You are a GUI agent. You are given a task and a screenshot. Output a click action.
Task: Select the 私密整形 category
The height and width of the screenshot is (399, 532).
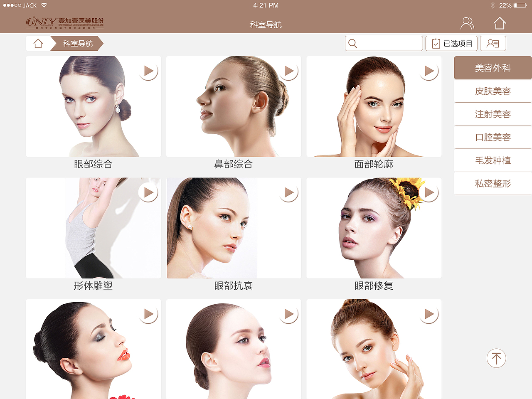tap(493, 184)
